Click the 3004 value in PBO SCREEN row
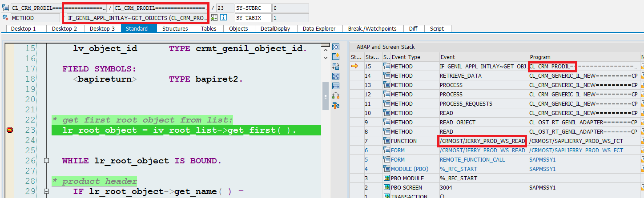 [446, 187]
